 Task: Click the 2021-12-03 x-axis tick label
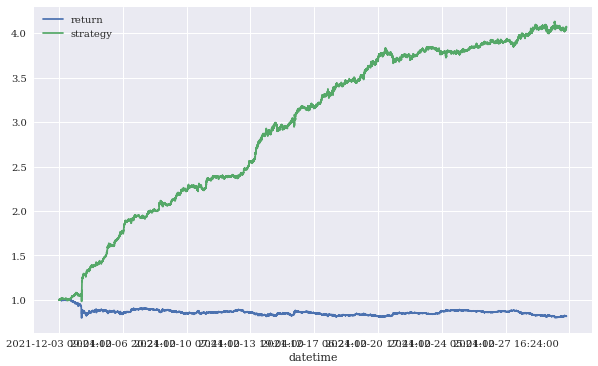tap(35, 344)
